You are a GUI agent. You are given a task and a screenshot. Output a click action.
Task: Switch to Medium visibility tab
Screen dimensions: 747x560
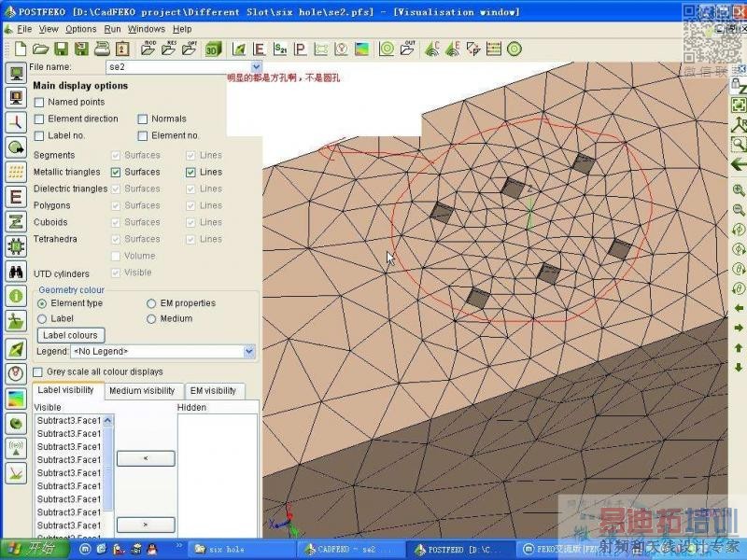pyautogui.click(x=143, y=391)
